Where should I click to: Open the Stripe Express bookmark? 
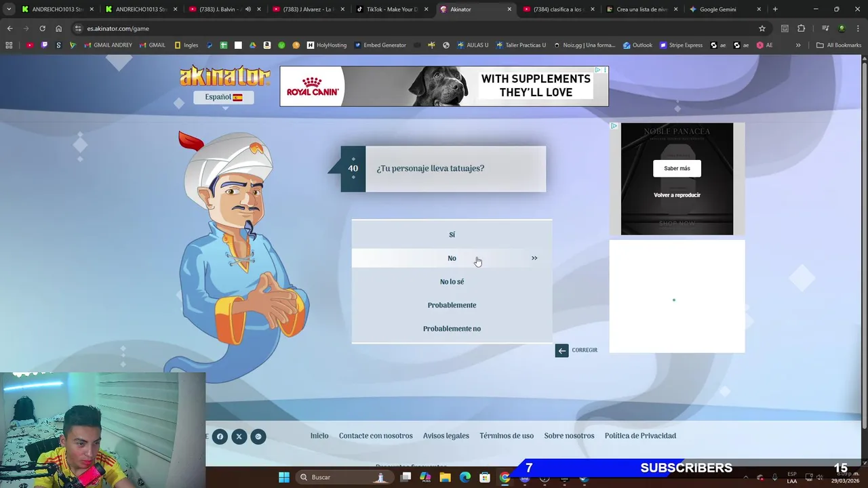(681, 45)
